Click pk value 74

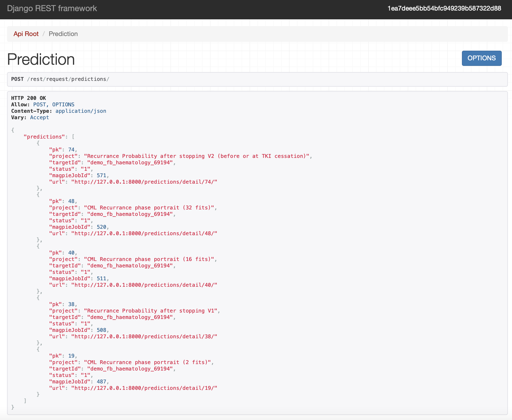(71, 150)
